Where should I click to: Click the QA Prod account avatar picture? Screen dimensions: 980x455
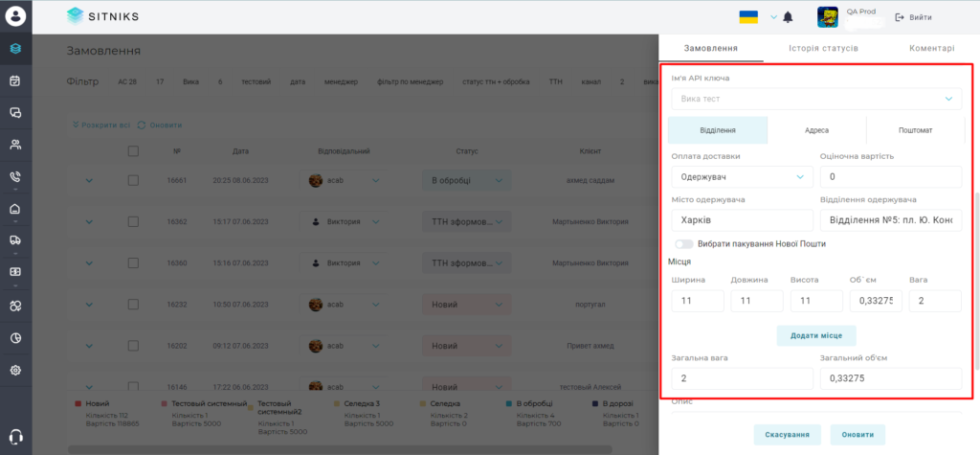tap(828, 17)
